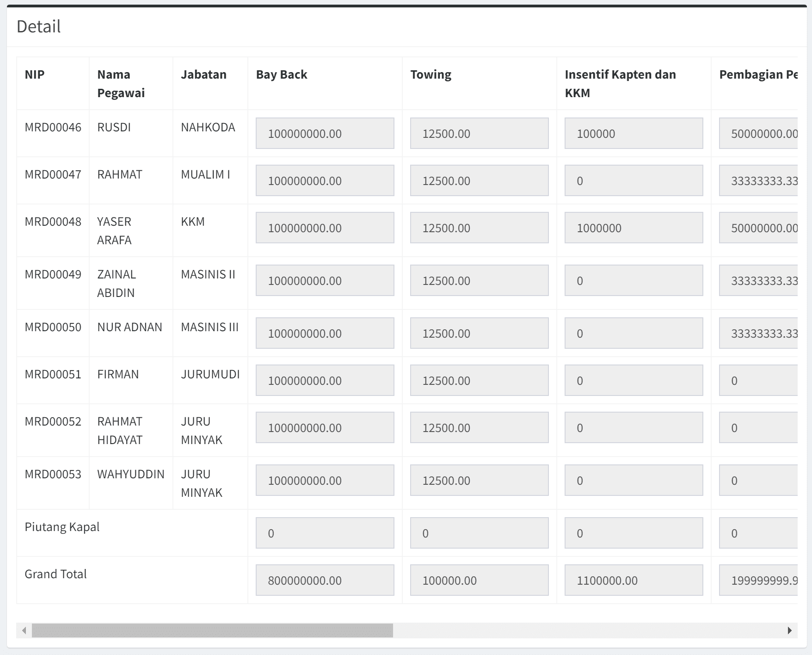This screenshot has height=655, width=812.
Task: Click the NIP cell MRD00046
Action: 53,127
